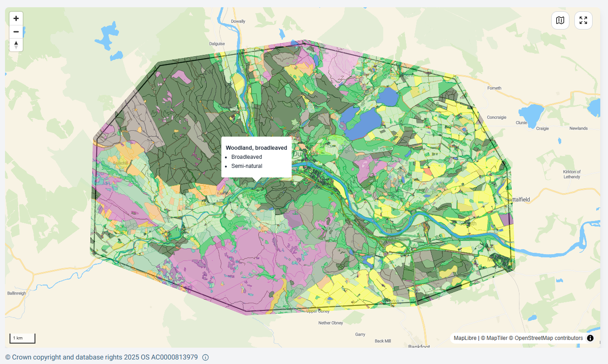
Task: Click info icon beside Crown copyright text
Action: click(205, 357)
